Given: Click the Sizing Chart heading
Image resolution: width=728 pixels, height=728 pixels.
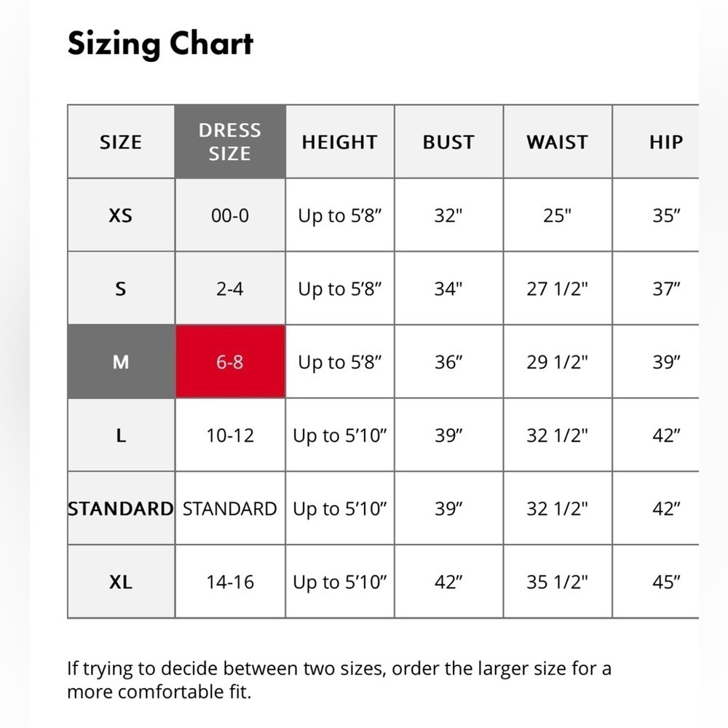Looking at the screenshot, I should 160,44.
